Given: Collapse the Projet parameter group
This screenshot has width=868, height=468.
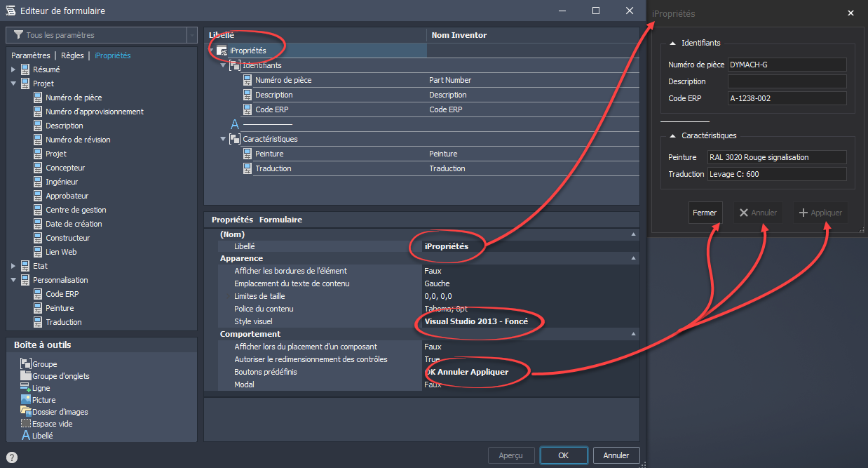Looking at the screenshot, I should [13, 83].
